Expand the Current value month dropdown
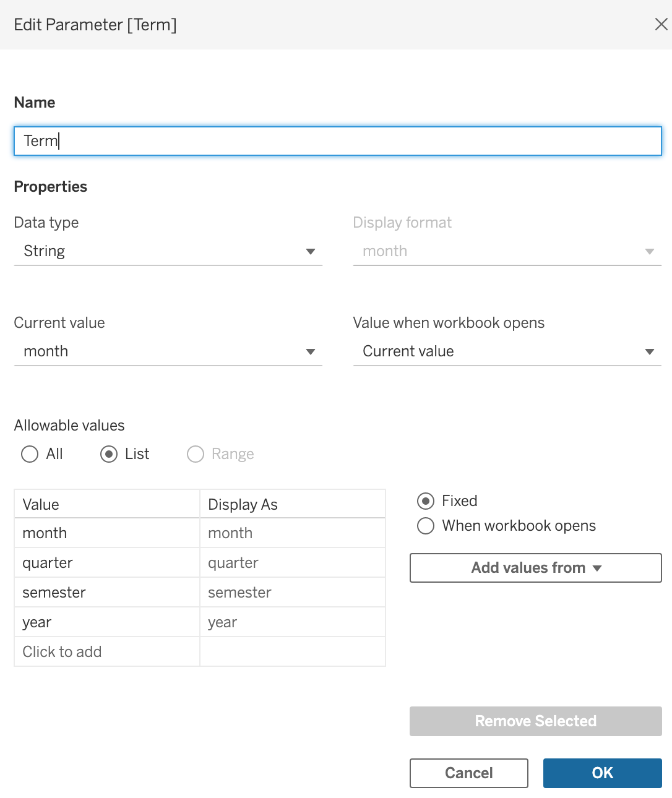The height and width of the screenshot is (798, 672). coord(168,351)
